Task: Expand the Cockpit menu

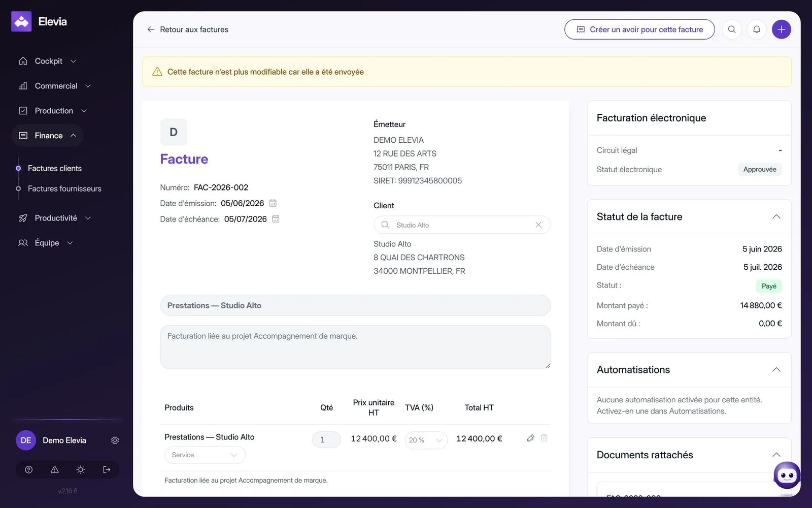Action: pos(48,61)
